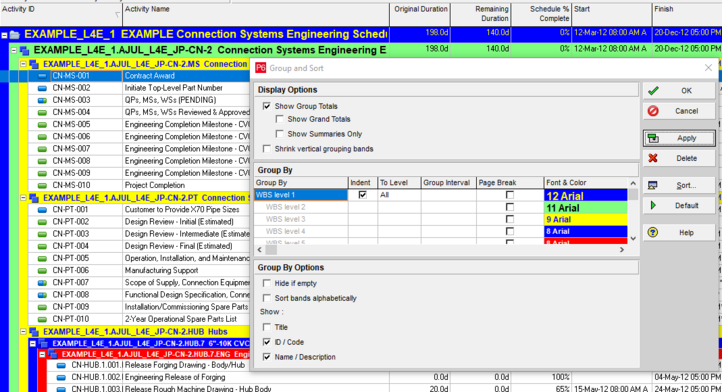Collapse the HUB.7.ENG red band
The image size is (722, 392).
(42, 354)
